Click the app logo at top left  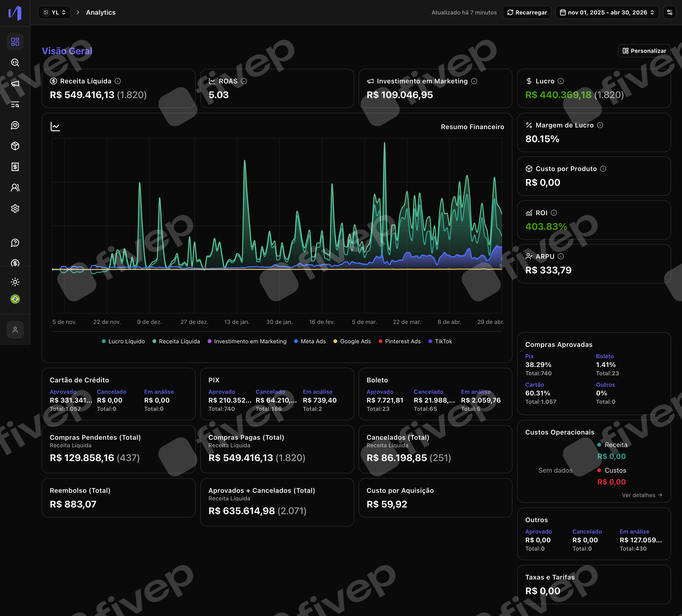[15, 13]
